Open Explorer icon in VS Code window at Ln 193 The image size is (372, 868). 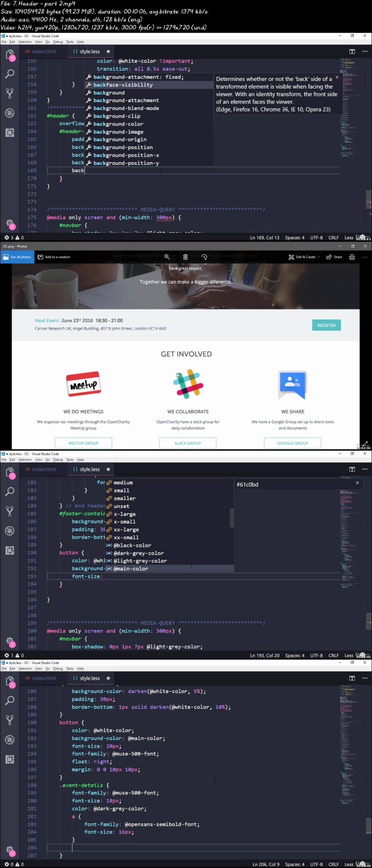tap(10, 473)
